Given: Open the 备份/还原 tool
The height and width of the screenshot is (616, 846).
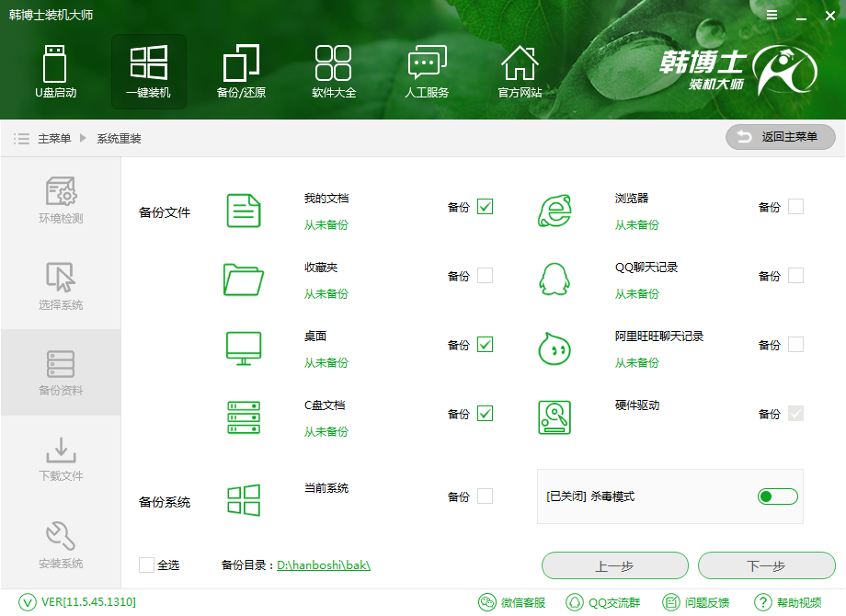Looking at the screenshot, I should 241,72.
